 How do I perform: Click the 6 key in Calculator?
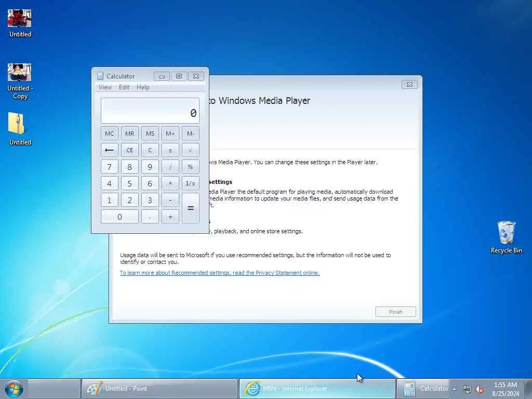150,183
